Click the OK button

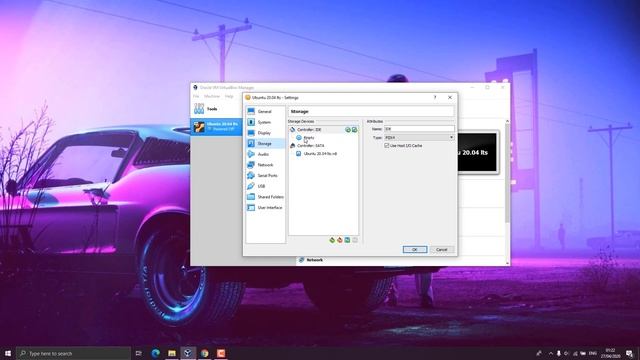(415, 249)
